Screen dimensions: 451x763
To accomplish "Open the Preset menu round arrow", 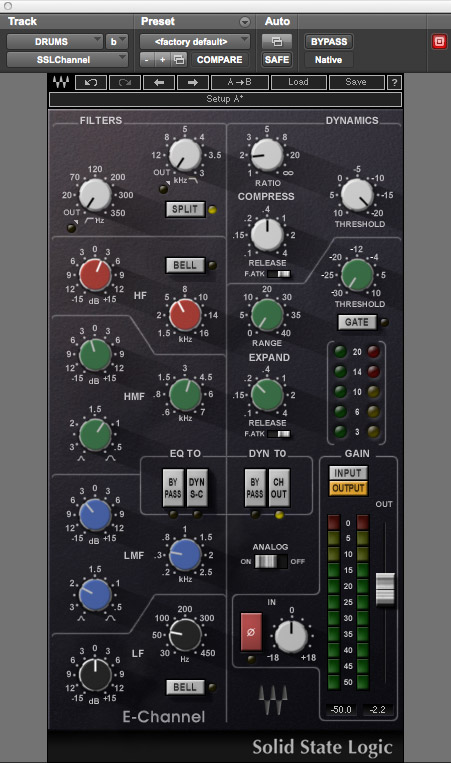I will click(x=245, y=22).
